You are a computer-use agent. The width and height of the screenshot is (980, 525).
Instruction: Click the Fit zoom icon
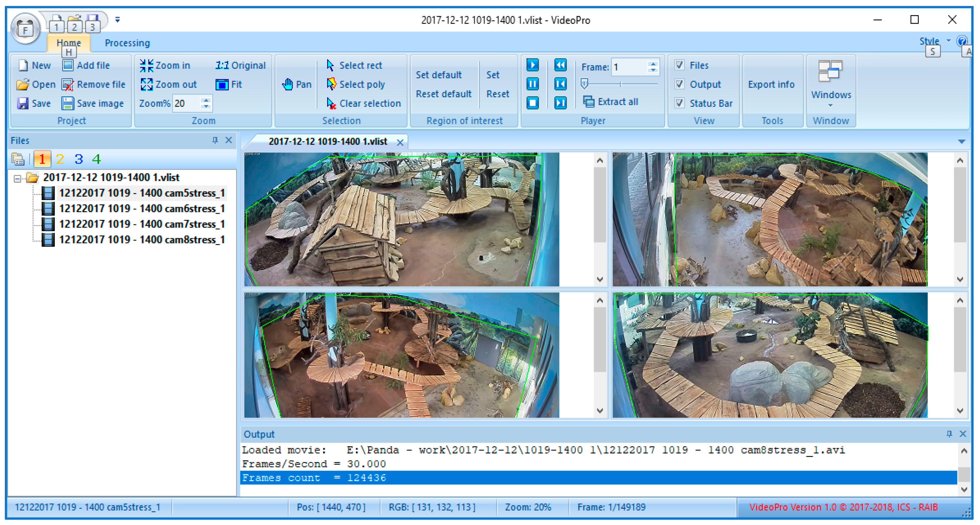point(222,85)
